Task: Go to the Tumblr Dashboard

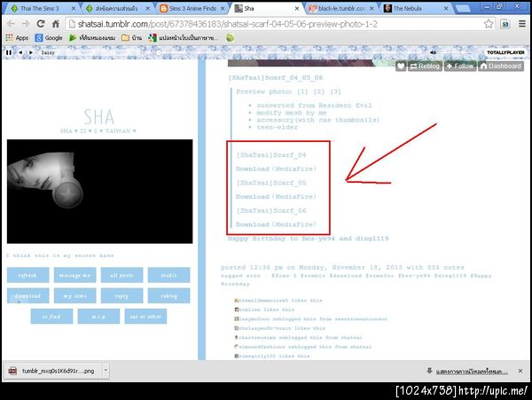Action: [x=501, y=67]
